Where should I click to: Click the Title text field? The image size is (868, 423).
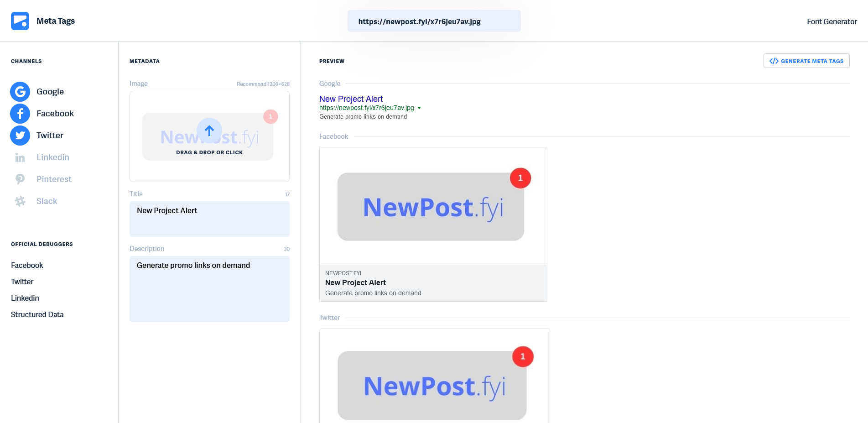click(209, 219)
